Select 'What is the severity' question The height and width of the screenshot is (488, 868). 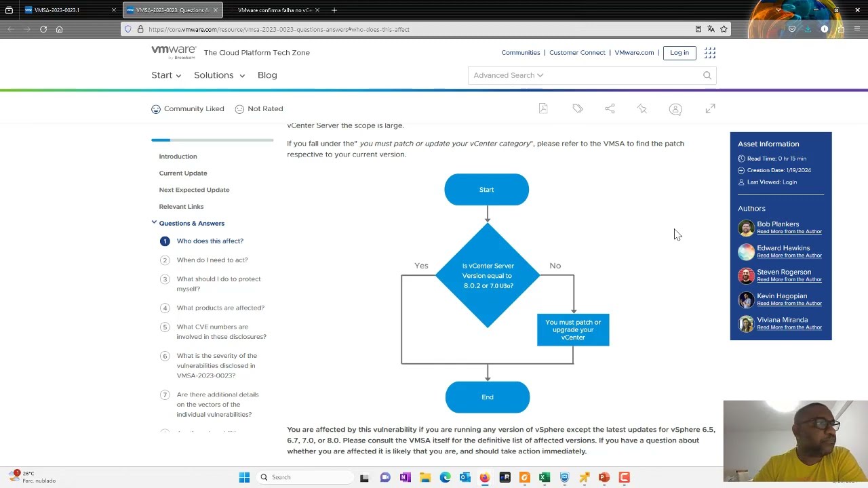click(x=216, y=365)
